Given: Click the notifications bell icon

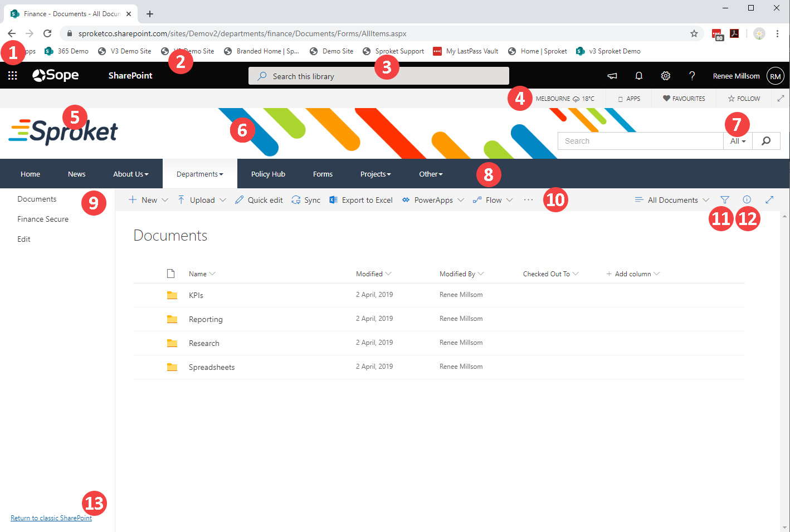Looking at the screenshot, I should (638, 76).
